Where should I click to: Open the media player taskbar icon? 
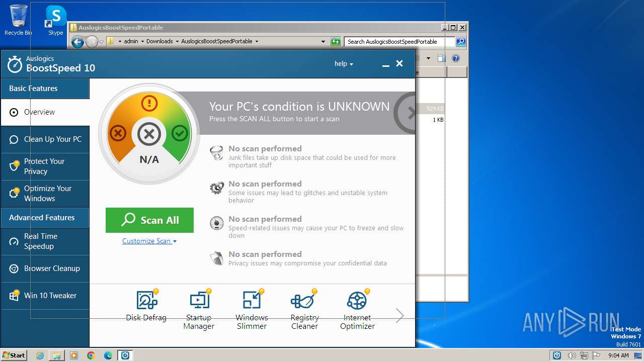pos(74,355)
